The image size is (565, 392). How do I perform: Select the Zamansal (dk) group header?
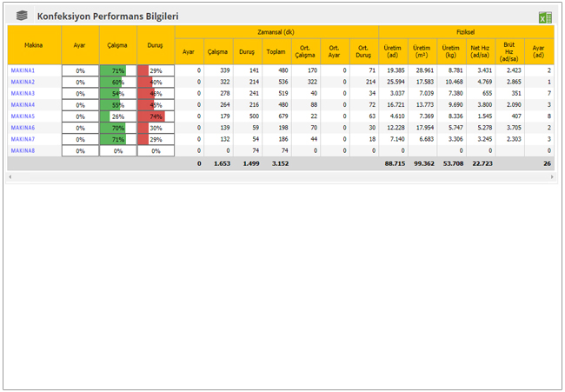coord(276,31)
